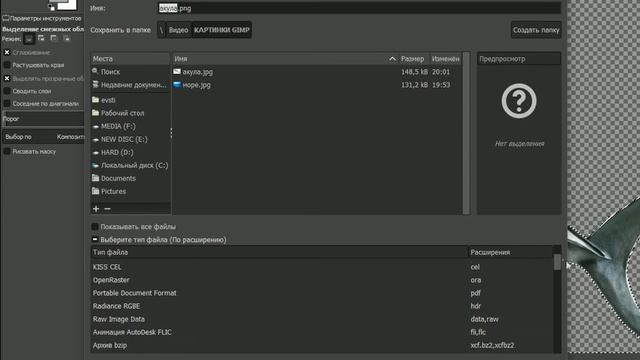The image size is (640, 360).
Task: Select Рабочий стол in places
Action: coord(130,113)
